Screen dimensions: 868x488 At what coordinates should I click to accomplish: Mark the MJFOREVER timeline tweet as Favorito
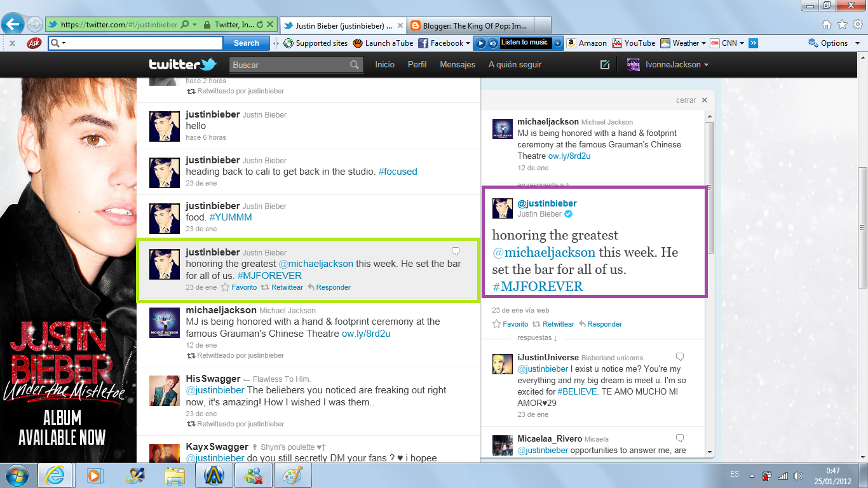point(239,287)
